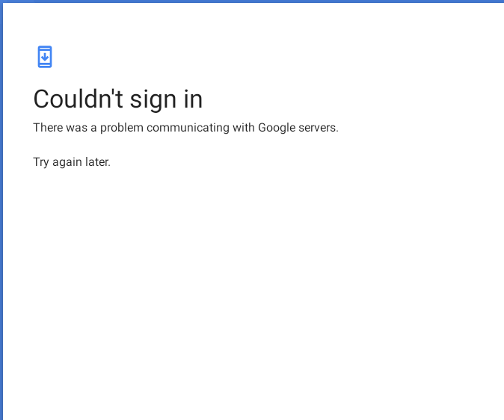Click the word "servers." in the message
Screen dimensions: 504x420
tap(319, 128)
